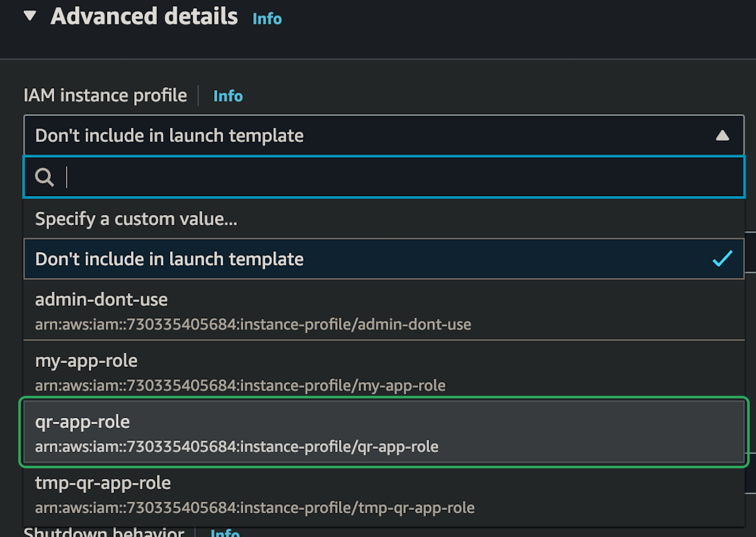The width and height of the screenshot is (756, 537).
Task: Open Info link next to IAM instance profile
Action: [228, 96]
